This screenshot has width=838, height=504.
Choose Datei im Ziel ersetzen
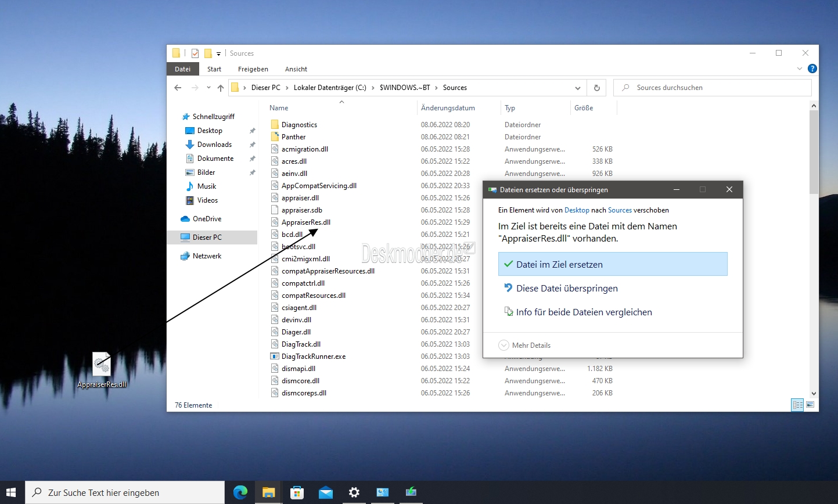point(613,264)
